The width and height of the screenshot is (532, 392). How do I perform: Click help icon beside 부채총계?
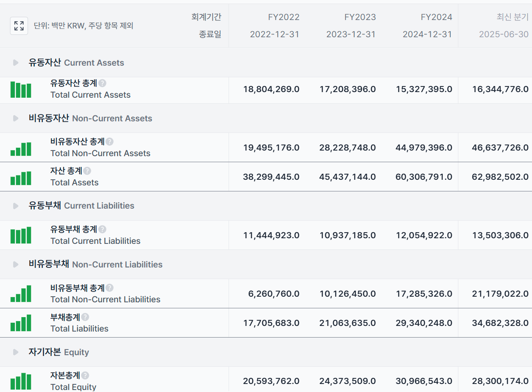coord(85,317)
